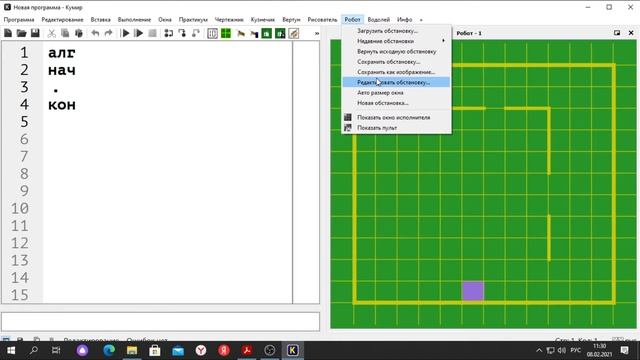Save the program with the floppy icon
The image size is (640, 360).
35,33
